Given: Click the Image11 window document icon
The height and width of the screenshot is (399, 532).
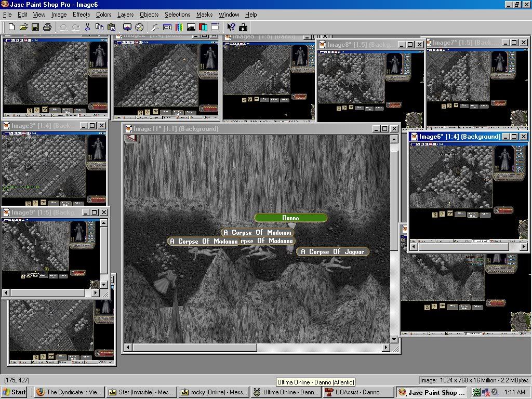Looking at the screenshot, I should tap(129, 129).
